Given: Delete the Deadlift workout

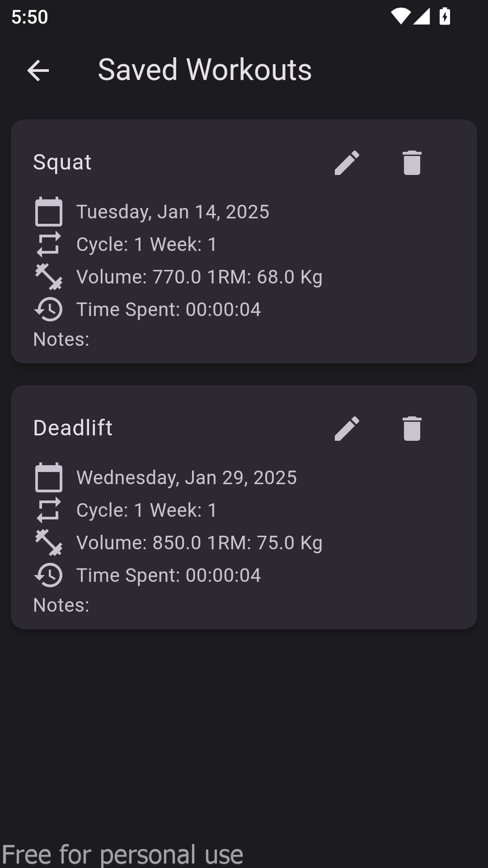Looking at the screenshot, I should tap(412, 428).
